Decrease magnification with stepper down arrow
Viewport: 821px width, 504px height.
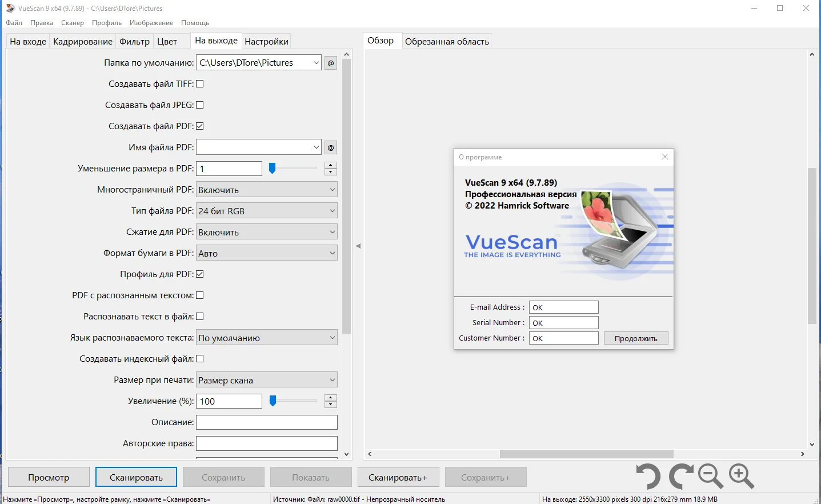pyautogui.click(x=330, y=405)
